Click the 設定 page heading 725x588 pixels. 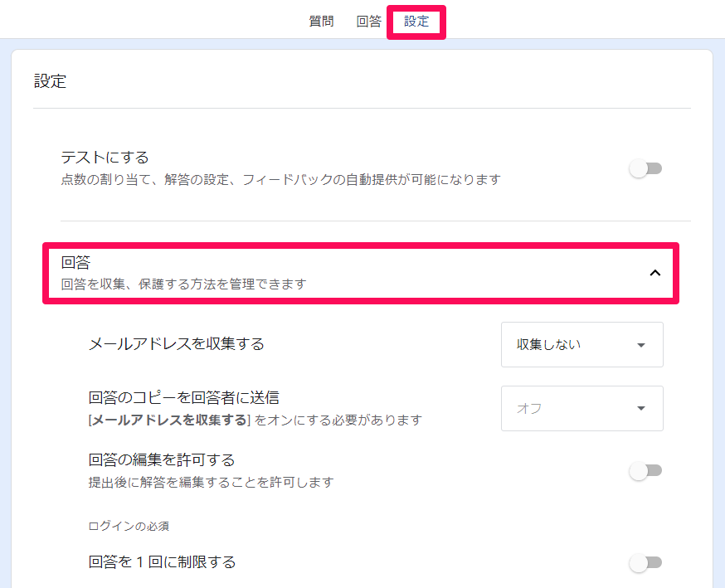tap(50, 81)
